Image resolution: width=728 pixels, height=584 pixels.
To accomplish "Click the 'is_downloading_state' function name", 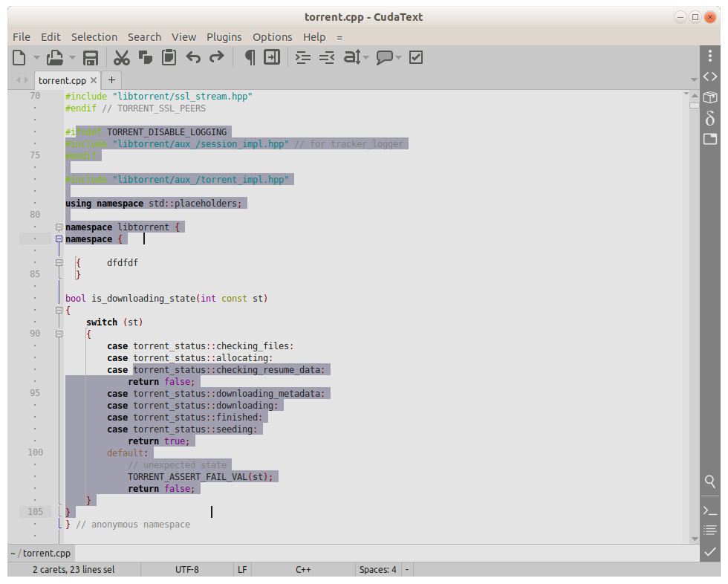I will [x=143, y=299].
